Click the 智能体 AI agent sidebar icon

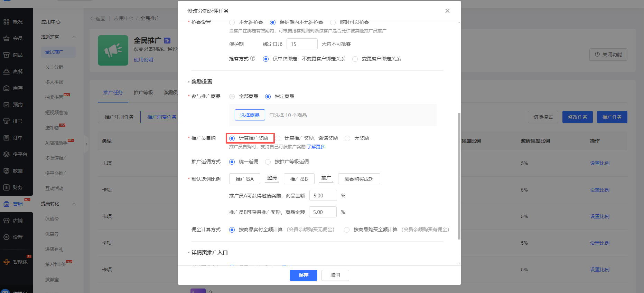7,262
